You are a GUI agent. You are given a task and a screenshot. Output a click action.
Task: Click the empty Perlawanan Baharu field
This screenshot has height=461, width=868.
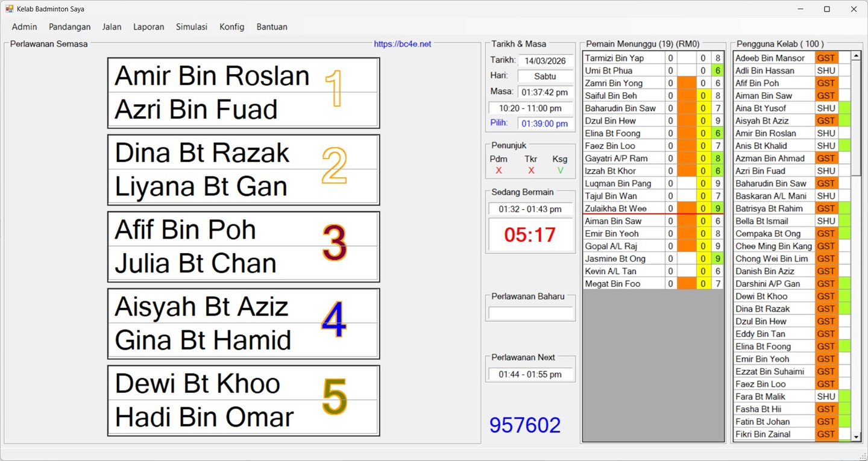point(530,313)
